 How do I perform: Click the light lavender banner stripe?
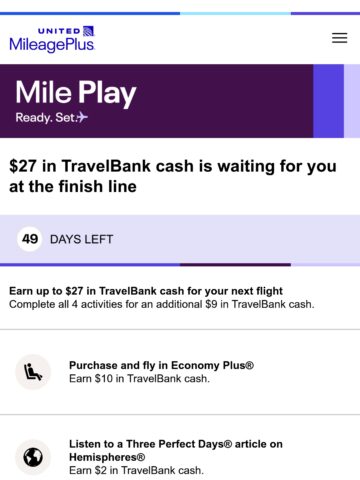(x=352, y=101)
